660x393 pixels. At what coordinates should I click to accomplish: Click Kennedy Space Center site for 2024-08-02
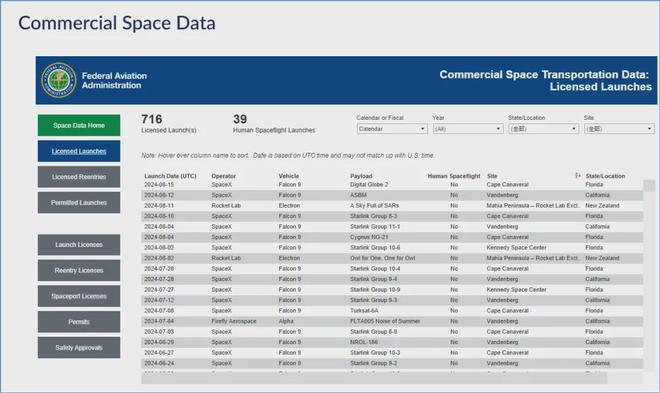pyautogui.click(x=516, y=248)
